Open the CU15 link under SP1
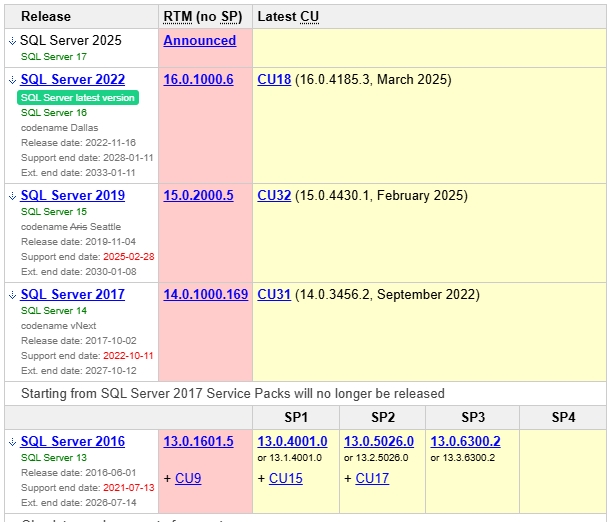Viewport: 616px width, 522px height. click(x=286, y=478)
